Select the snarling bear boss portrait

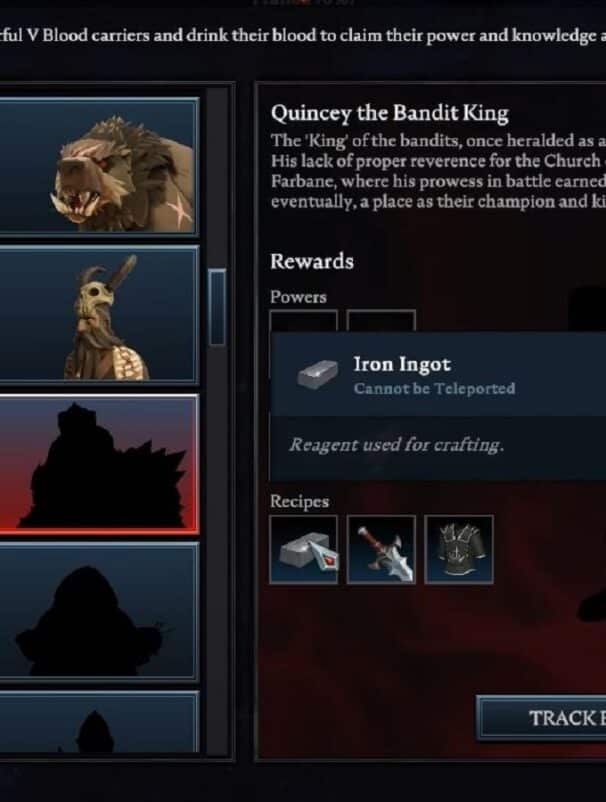tap(99, 166)
